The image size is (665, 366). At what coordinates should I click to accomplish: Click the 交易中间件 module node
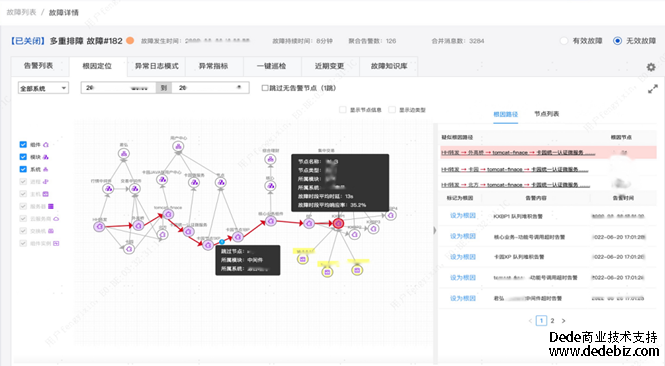click(135, 188)
